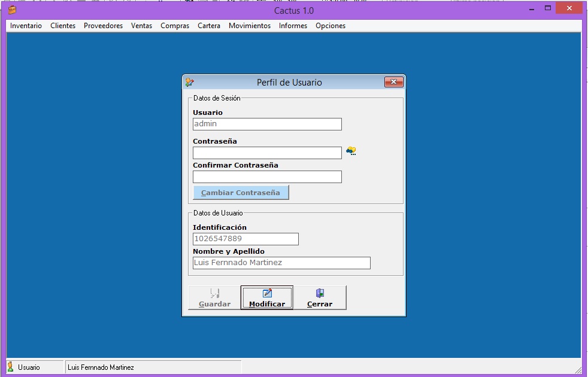
Task: Close the Perfil de Usuario dialog
Action: [393, 83]
